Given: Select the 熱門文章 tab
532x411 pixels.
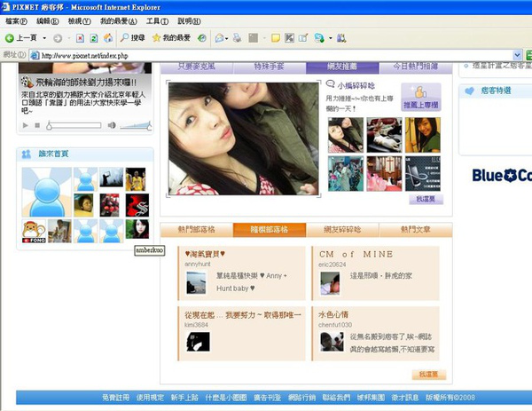Looking at the screenshot, I should (415, 230).
